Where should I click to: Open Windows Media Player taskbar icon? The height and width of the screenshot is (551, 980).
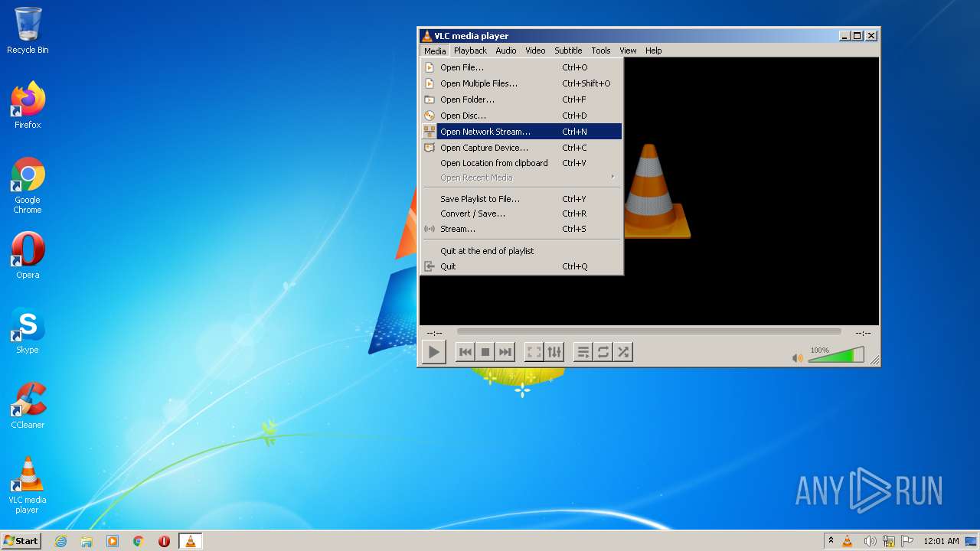(x=113, y=541)
